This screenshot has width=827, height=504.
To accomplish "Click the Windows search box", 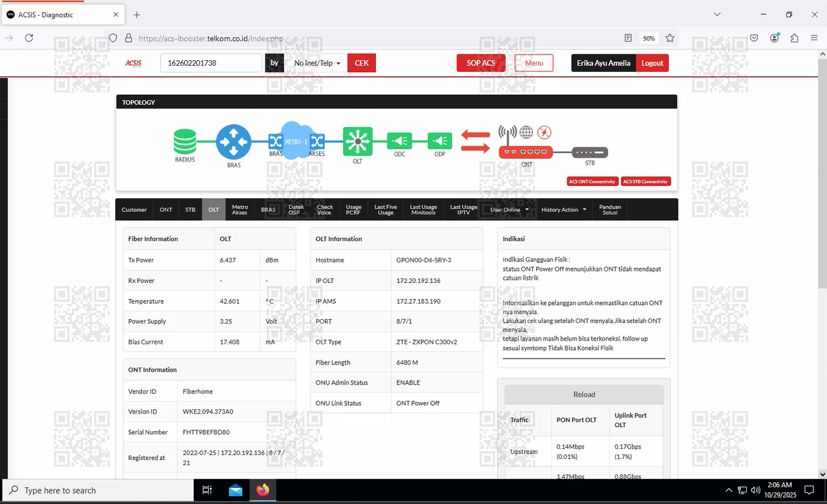I will click(97, 490).
